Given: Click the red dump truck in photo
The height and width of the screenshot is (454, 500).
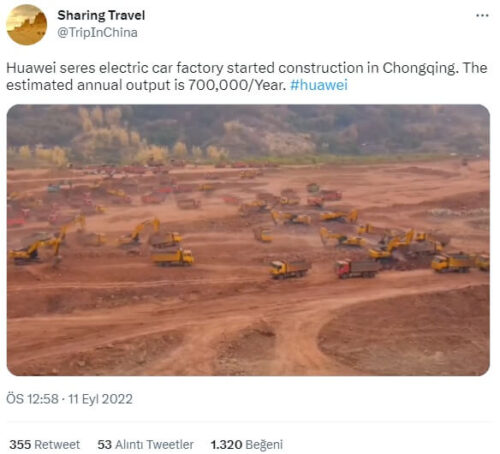Looking at the screenshot, I should tap(358, 269).
